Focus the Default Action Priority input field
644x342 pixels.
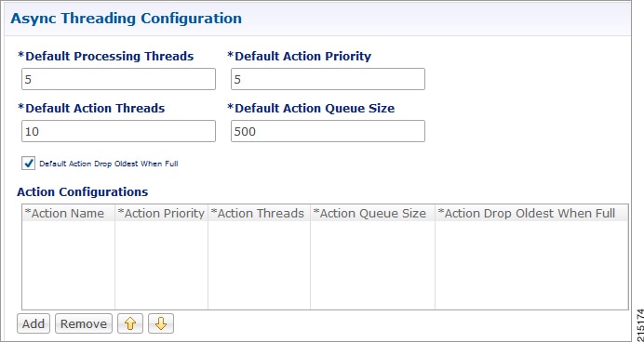pyautogui.click(x=328, y=79)
